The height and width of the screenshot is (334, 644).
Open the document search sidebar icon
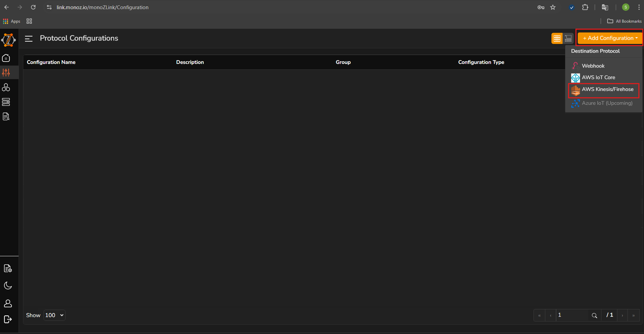6,117
